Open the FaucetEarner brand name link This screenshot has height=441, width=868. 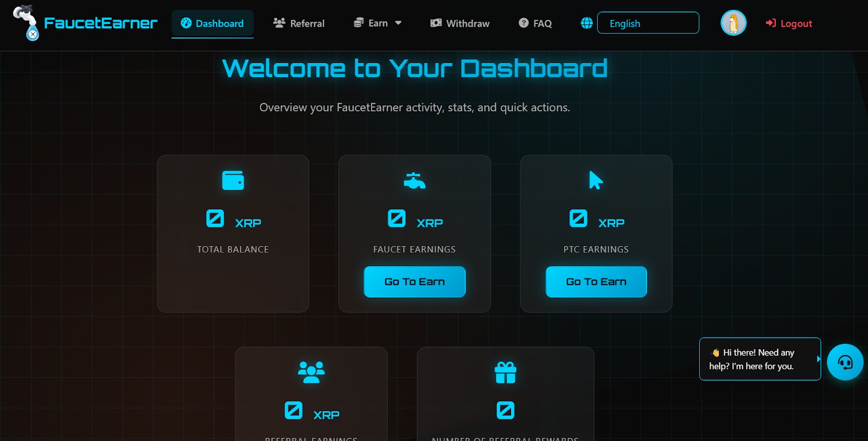tap(100, 23)
